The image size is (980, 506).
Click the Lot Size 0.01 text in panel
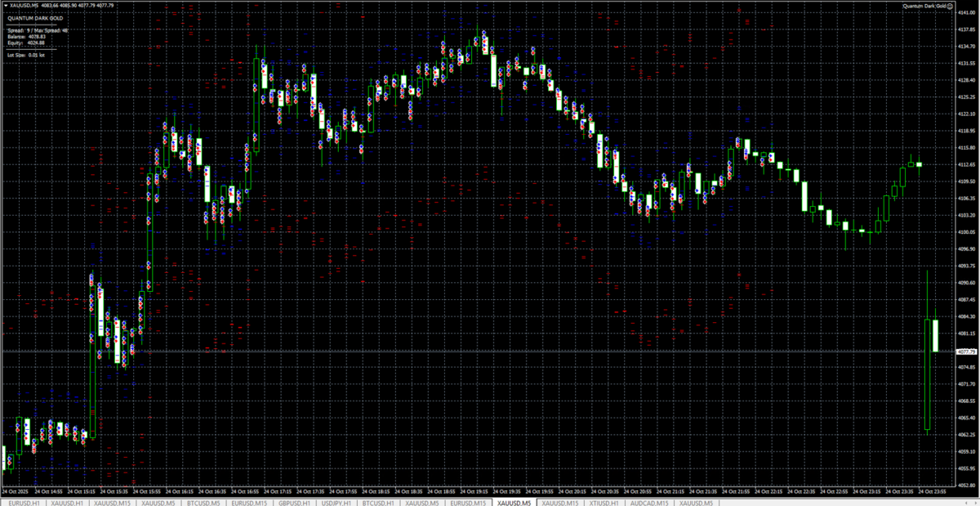[25, 55]
